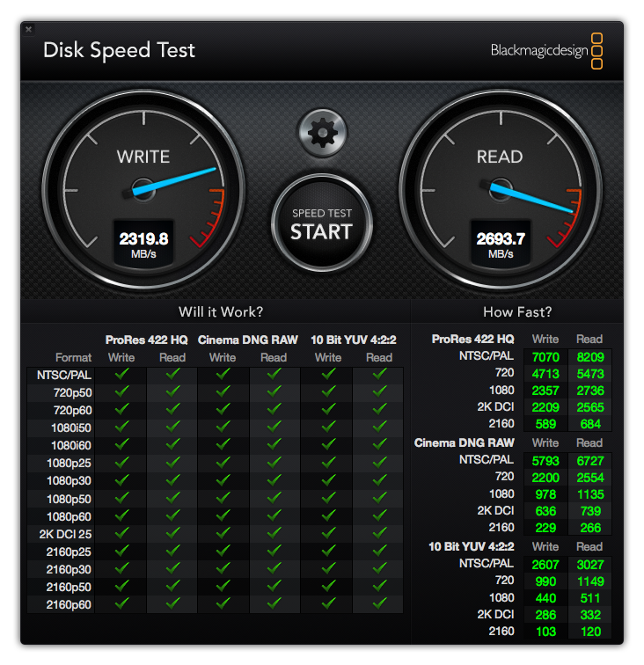Click the READ gauge label
The height and width of the screenshot is (665, 644).
[500, 157]
